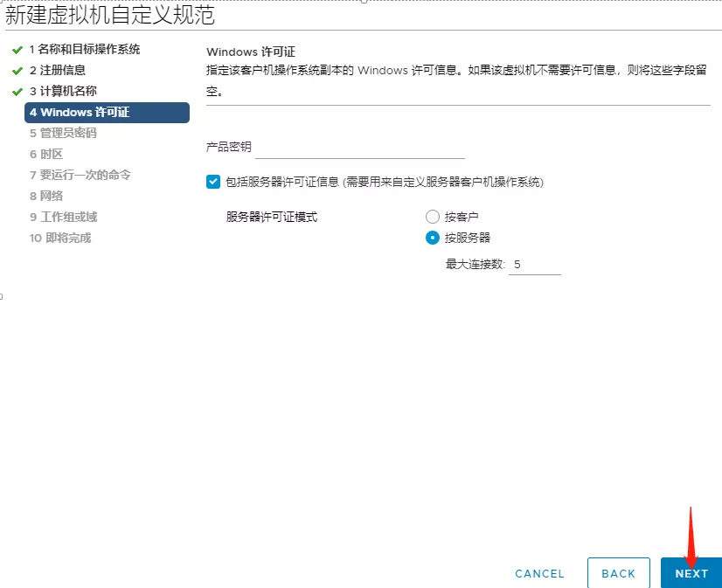Image resolution: width=722 pixels, height=588 pixels.
Task: Select the 按服务器 radio option
Action: click(432, 238)
